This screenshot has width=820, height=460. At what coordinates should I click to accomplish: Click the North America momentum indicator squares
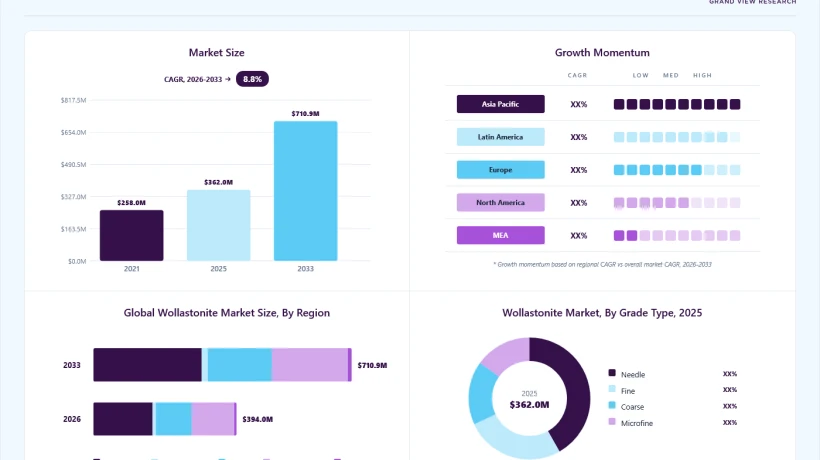click(677, 203)
